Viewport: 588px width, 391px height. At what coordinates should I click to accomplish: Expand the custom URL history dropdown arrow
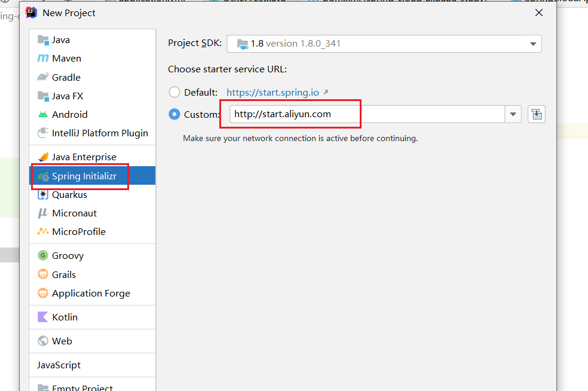tap(513, 114)
